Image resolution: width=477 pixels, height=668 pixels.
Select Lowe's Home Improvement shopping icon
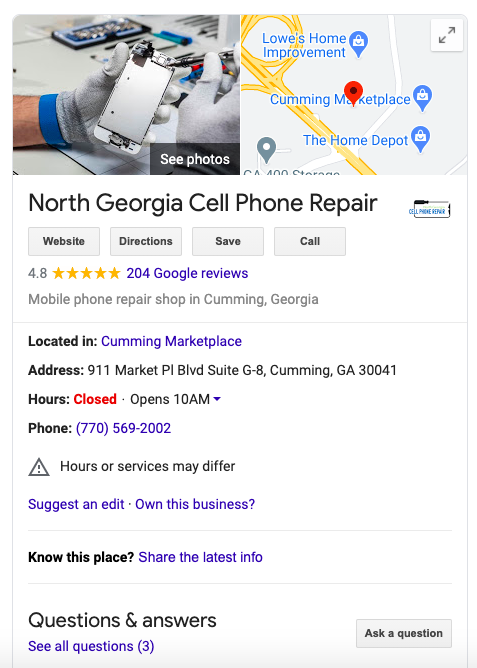coord(359,44)
